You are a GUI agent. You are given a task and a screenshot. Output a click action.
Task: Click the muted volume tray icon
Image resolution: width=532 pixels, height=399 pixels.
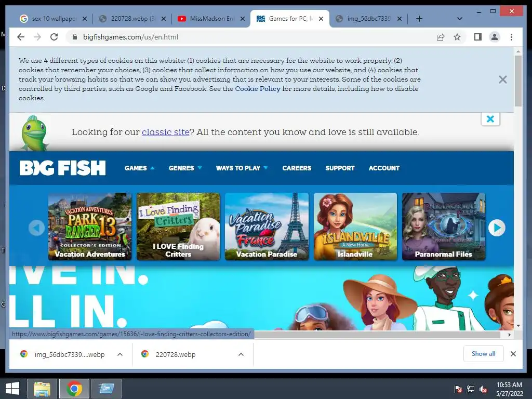483,389
